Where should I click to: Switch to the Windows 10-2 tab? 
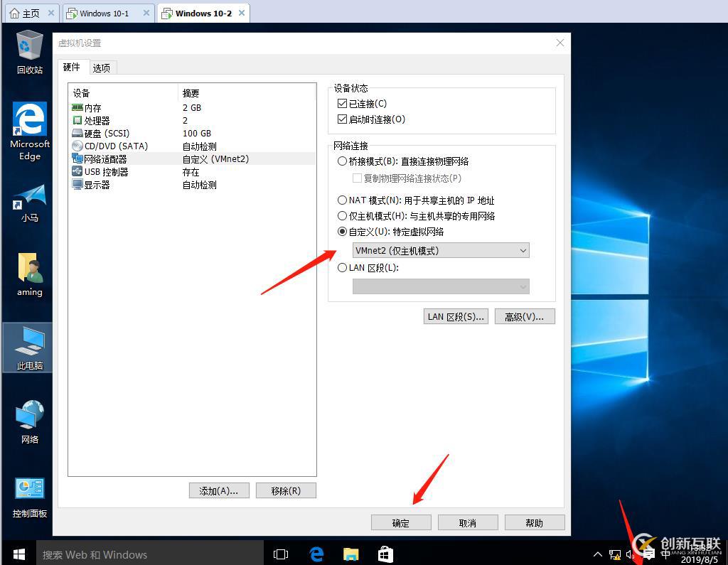click(203, 14)
